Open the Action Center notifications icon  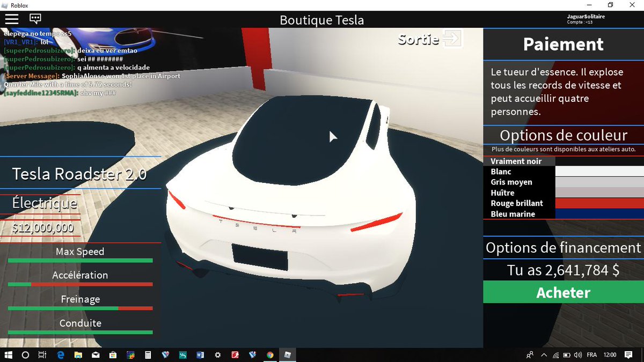click(627, 355)
